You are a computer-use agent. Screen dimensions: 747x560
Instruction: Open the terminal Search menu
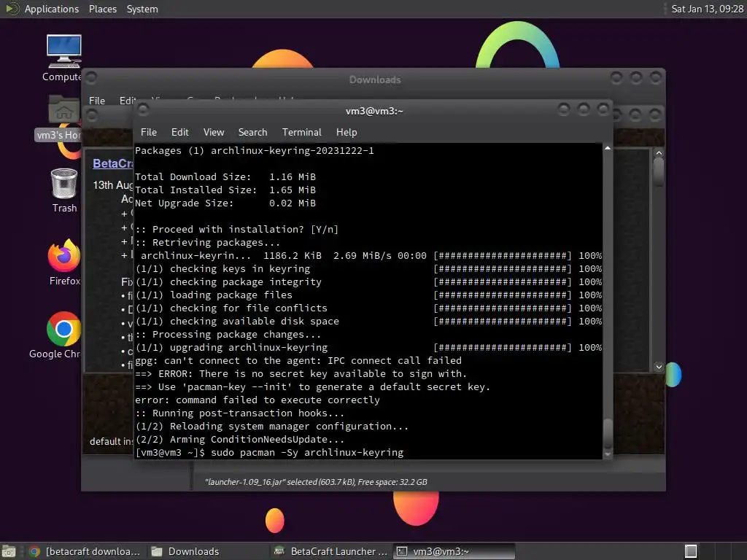[252, 132]
